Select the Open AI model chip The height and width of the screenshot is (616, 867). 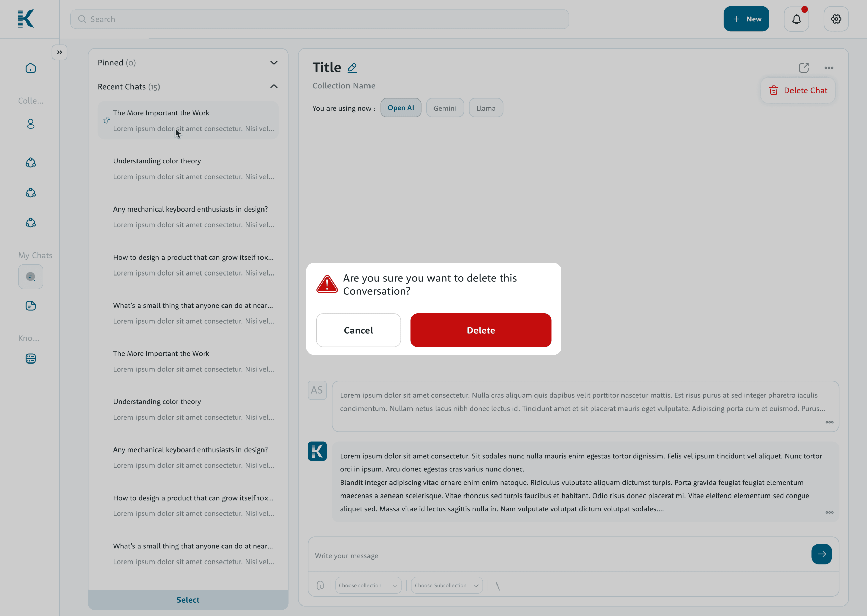tap(401, 108)
